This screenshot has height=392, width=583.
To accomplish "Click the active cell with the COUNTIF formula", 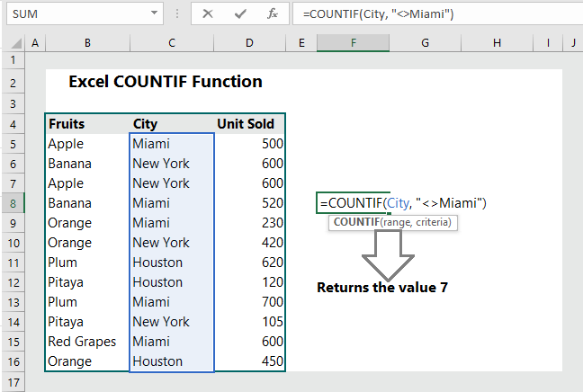I will [x=353, y=203].
